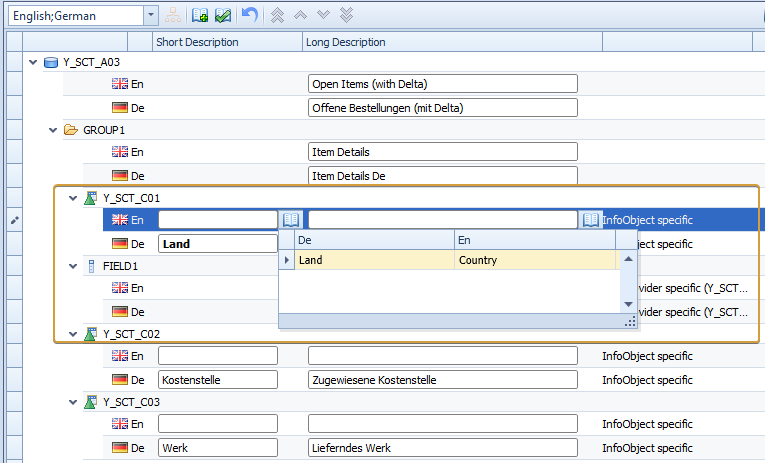Click the Long Description column header
The width and height of the screenshot is (765, 463).
coord(346,42)
